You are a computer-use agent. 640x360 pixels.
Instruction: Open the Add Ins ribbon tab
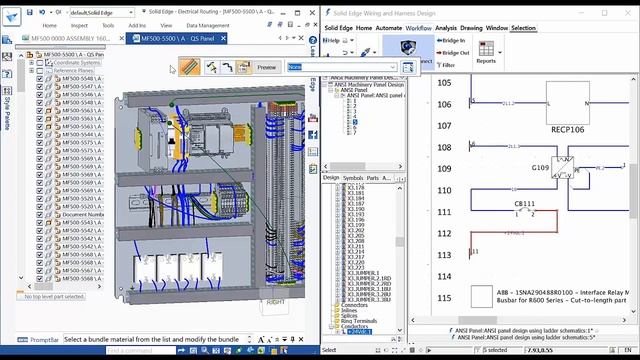(137, 25)
